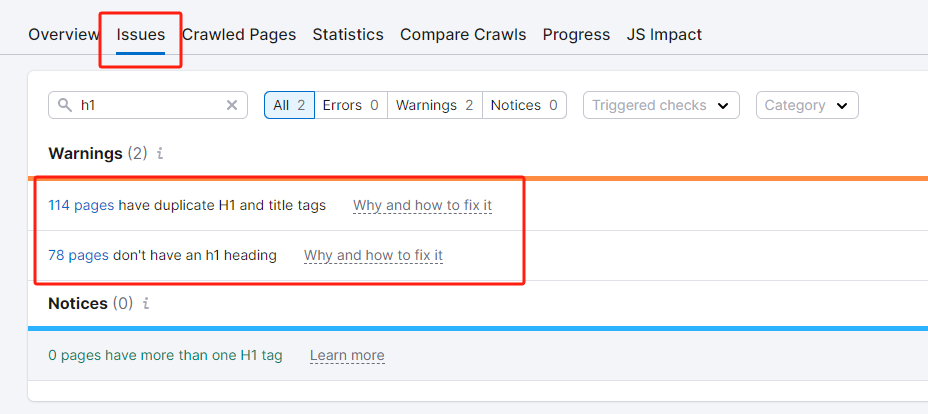Filter by Errors
Viewport: 928px width, 414px height.
(x=350, y=105)
